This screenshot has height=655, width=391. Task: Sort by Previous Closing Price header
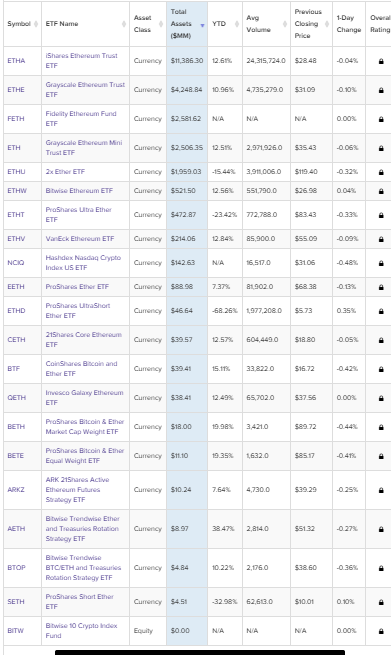coord(308,24)
